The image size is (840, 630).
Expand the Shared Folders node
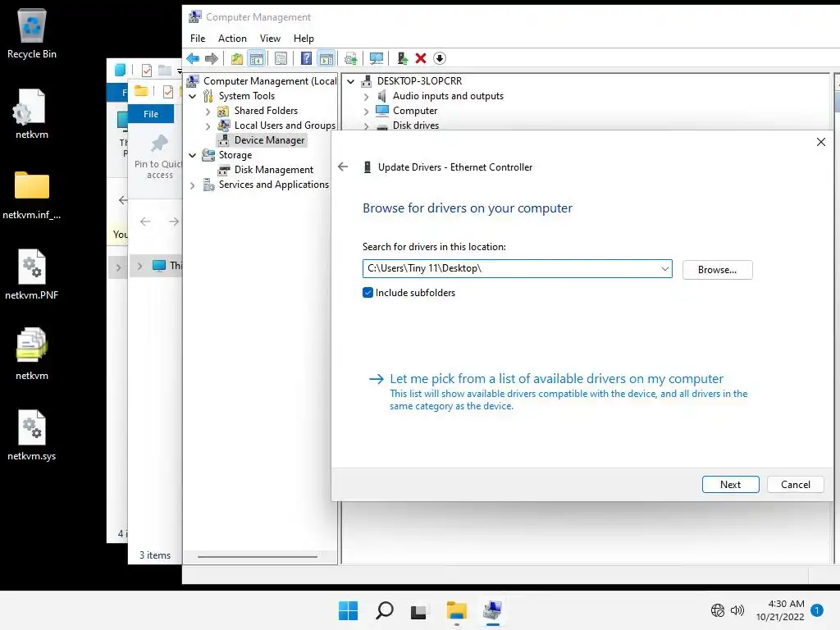tap(208, 111)
